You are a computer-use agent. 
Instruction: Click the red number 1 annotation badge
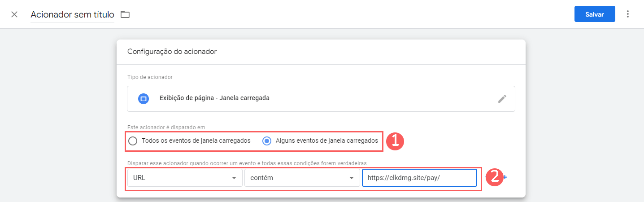click(395, 141)
